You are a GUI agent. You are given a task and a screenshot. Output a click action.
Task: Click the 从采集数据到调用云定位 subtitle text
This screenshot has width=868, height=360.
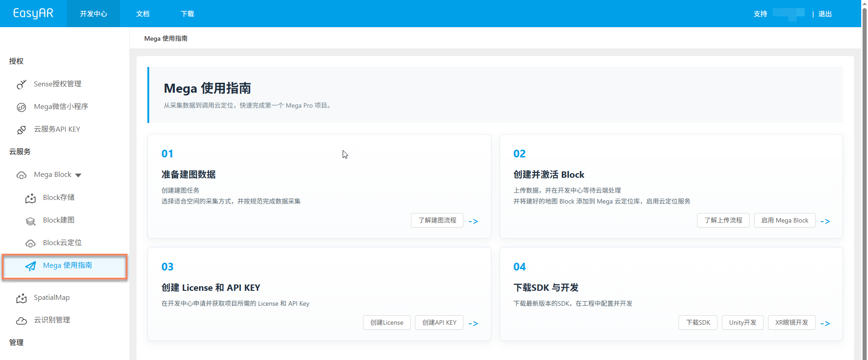(248, 105)
